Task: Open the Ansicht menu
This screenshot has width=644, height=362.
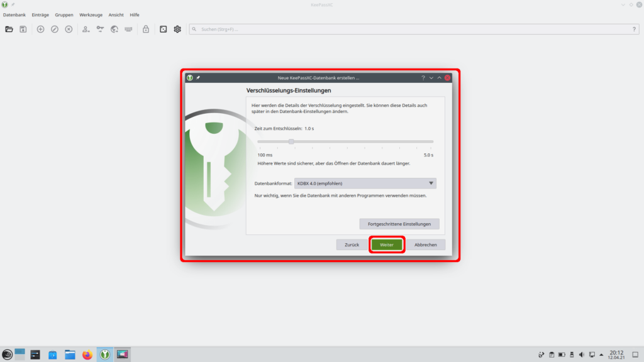Action: (x=116, y=15)
